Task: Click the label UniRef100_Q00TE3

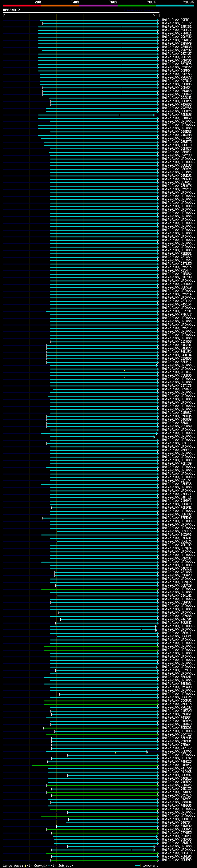Action: 176,735
